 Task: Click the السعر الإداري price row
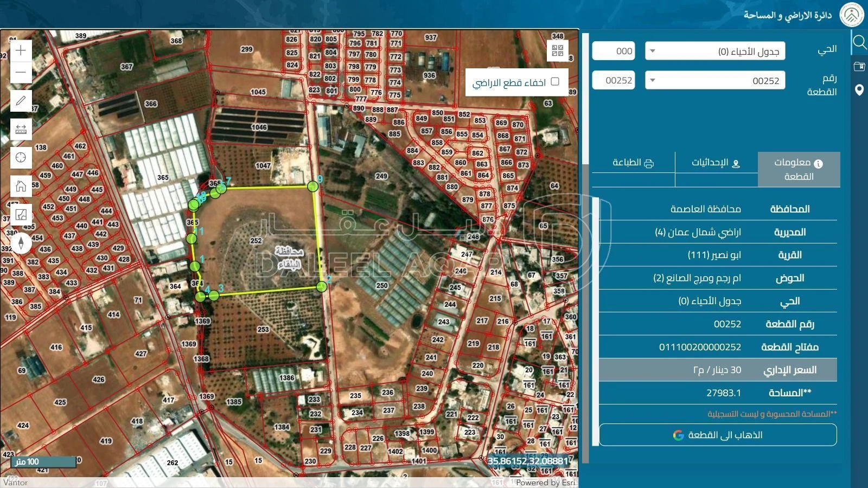point(718,370)
